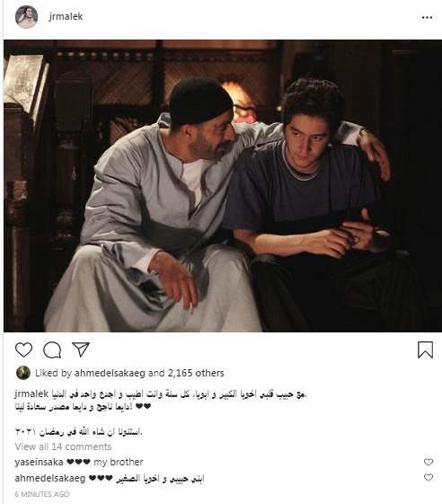Open jrmalek username in caption
Viewport: 442px width, 504px height.
click(31, 393)
